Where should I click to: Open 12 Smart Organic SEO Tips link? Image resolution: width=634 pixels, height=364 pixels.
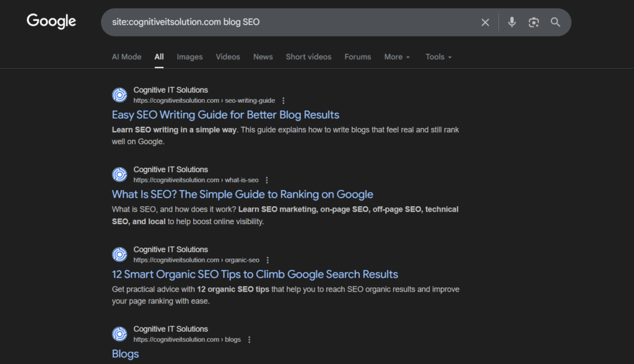254,274
